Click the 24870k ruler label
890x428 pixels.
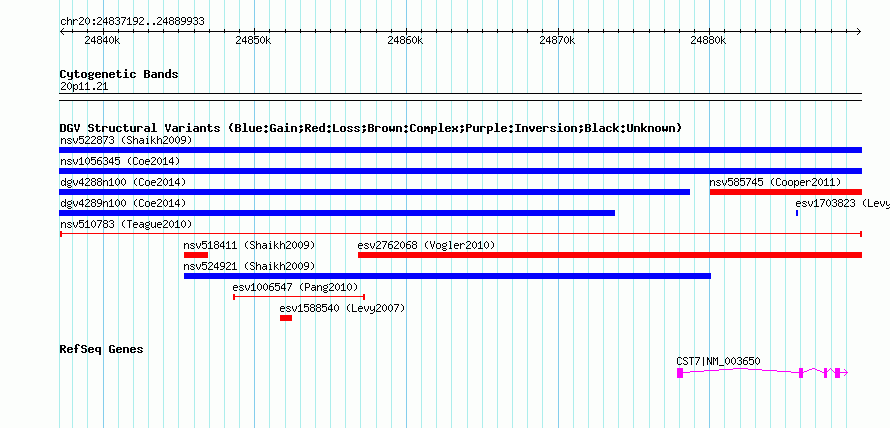[557, 40]
